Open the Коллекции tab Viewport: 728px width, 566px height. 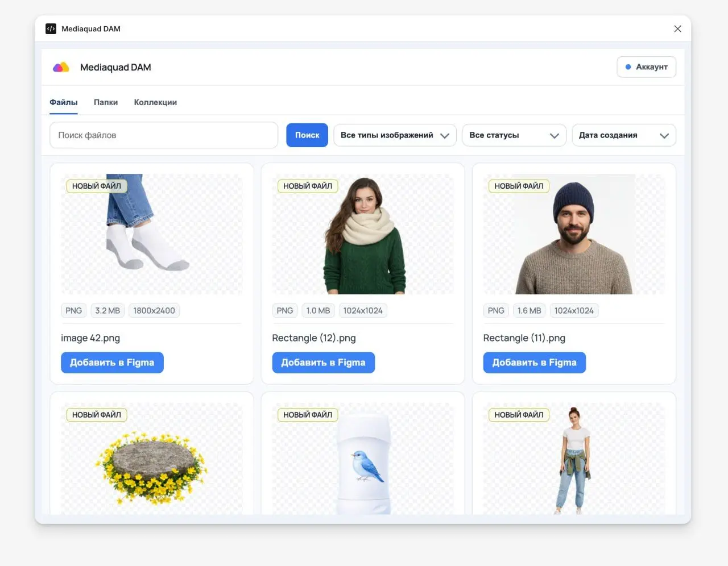point(155,102)
